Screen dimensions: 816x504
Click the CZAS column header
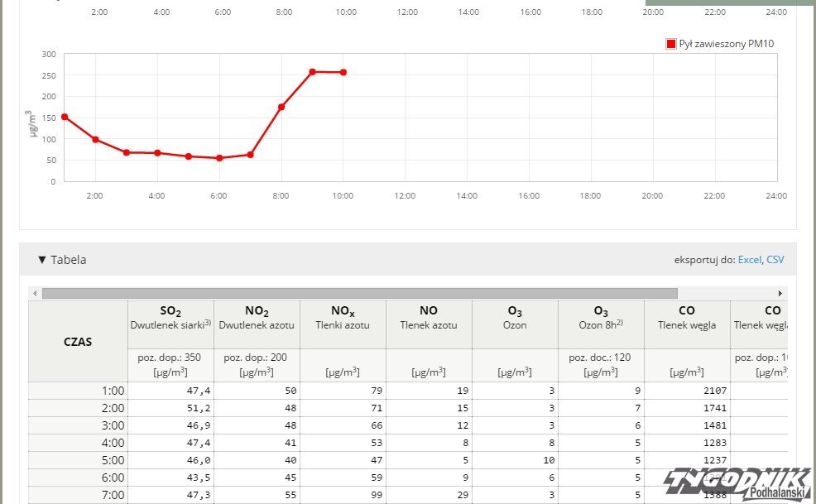click(x=78, y=341)
